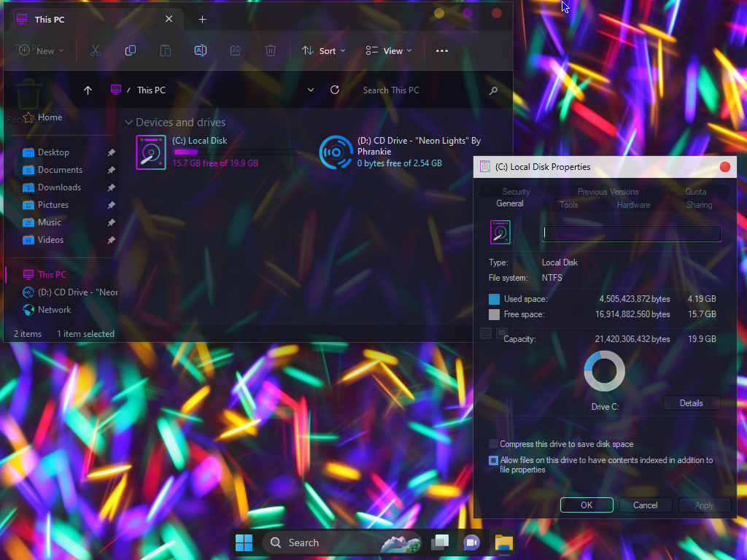Click the search magnifier icon in Explorer

coord(494,90)
